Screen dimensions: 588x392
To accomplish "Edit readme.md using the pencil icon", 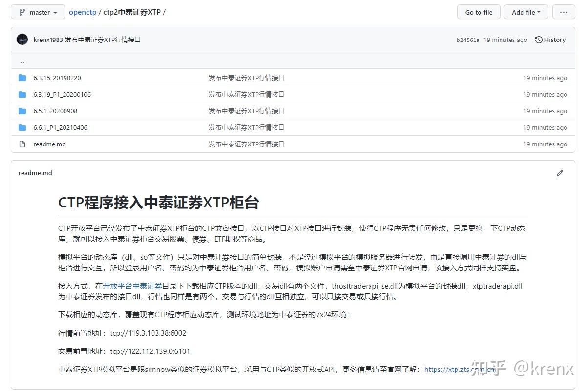I will (560, 173).
